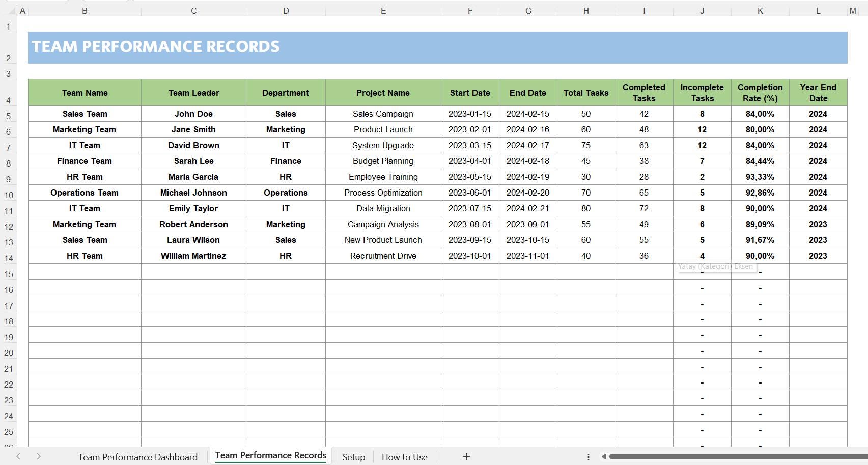
Task: Select column header K
Action: [760, 10]
